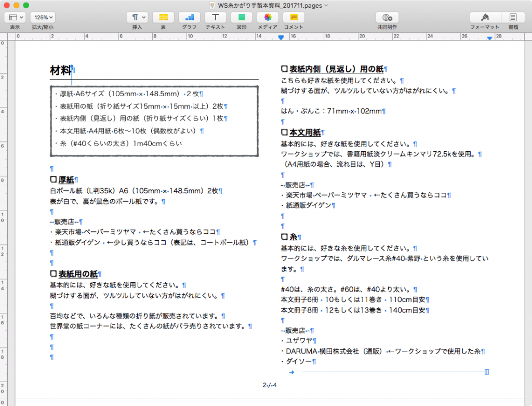Open the View (表示) sidebar button
The width and height of the screenshot is (532, 406).
coord(16,17)
